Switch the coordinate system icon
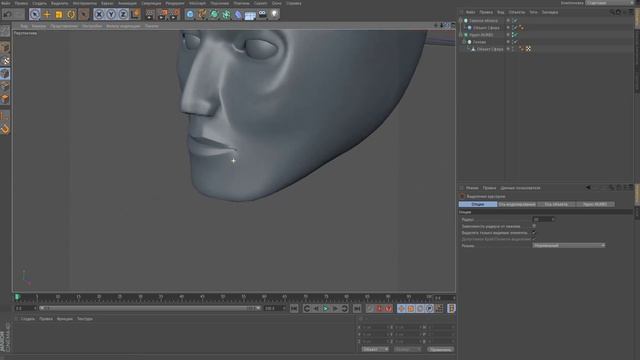 coord(136,14)
